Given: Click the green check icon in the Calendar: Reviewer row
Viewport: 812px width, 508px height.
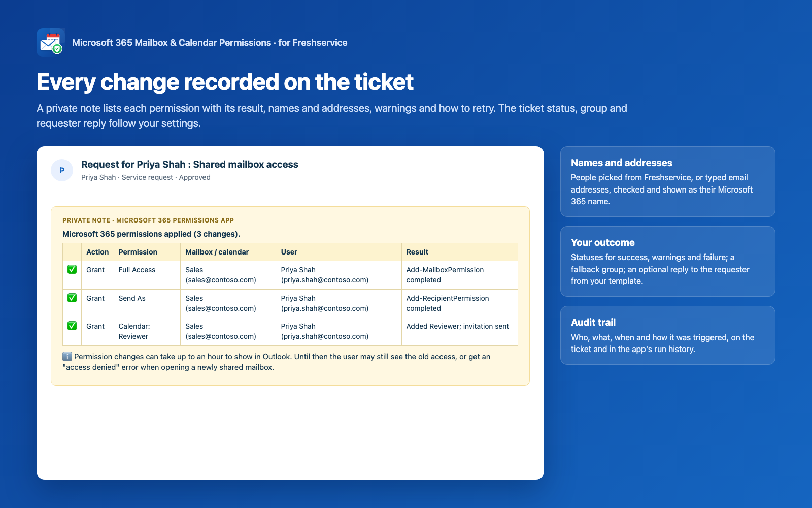Looking at the screenshot, I should 72,326.
